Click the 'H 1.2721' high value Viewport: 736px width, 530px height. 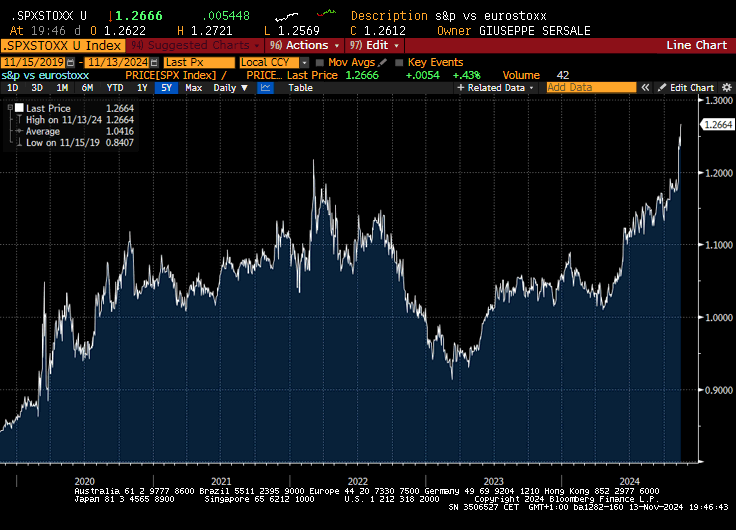pos(205,31)
